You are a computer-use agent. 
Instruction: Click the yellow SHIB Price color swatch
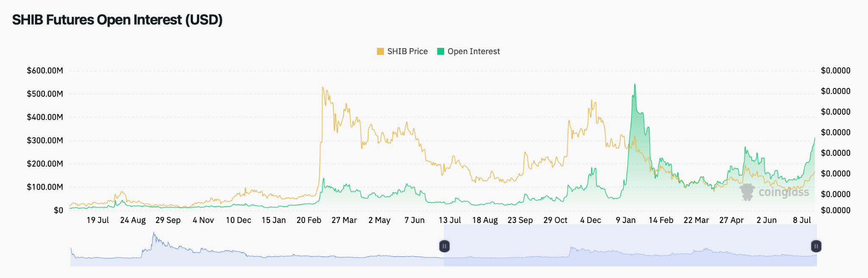coord(380,51)
